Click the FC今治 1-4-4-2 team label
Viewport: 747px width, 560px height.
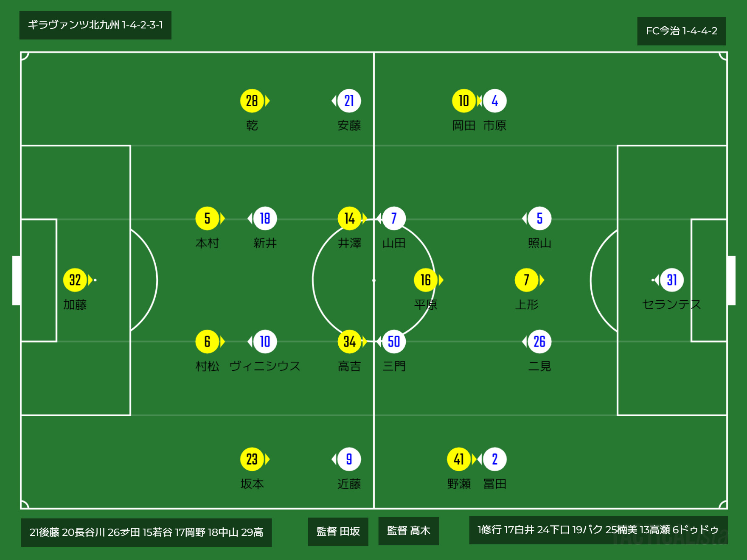(682, 31)
